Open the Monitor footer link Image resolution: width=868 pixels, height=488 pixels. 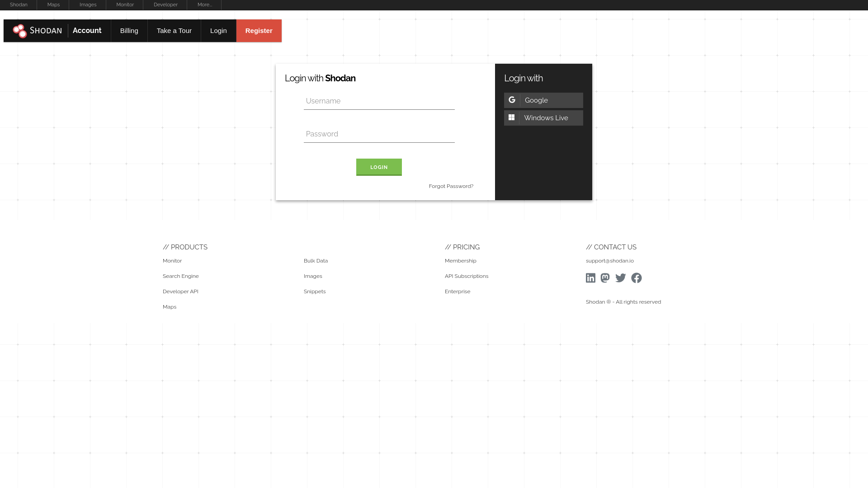pyautogui.click(x=172, y=261)
